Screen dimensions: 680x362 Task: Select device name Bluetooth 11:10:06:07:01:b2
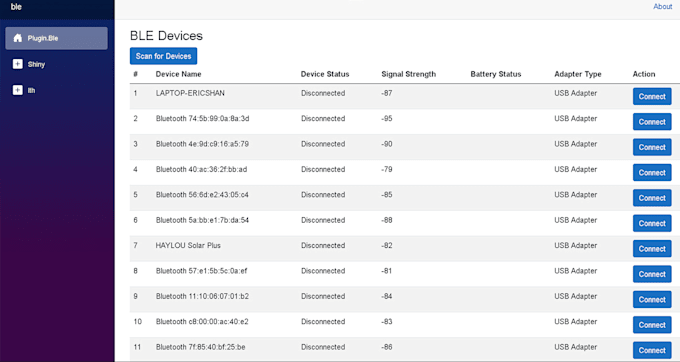[x=202, y=296]
